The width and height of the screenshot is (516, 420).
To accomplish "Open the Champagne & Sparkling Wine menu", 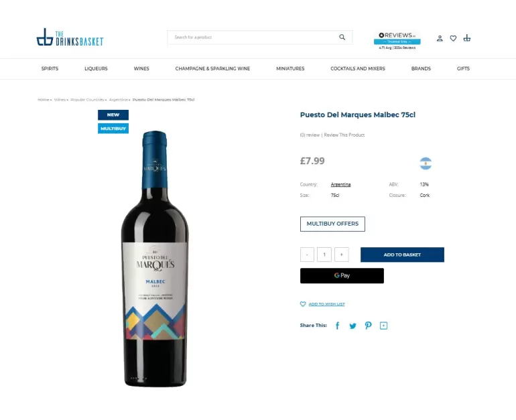I will 212,68.
